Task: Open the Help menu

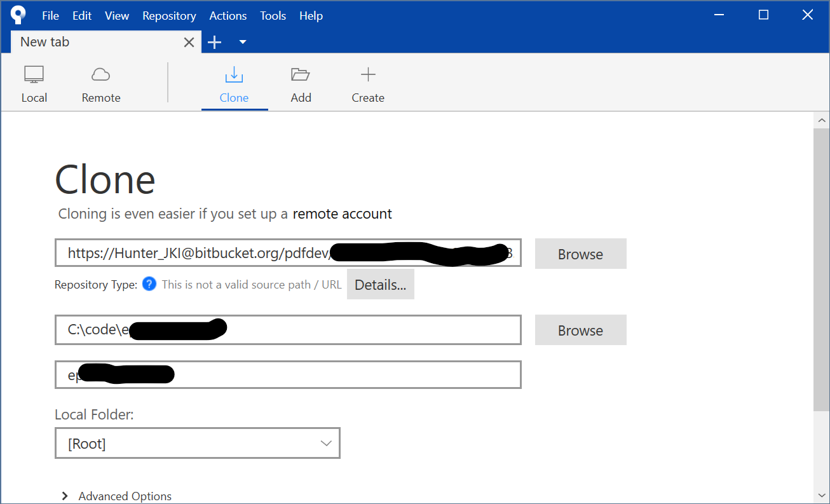Action: [x=311, y=16]
